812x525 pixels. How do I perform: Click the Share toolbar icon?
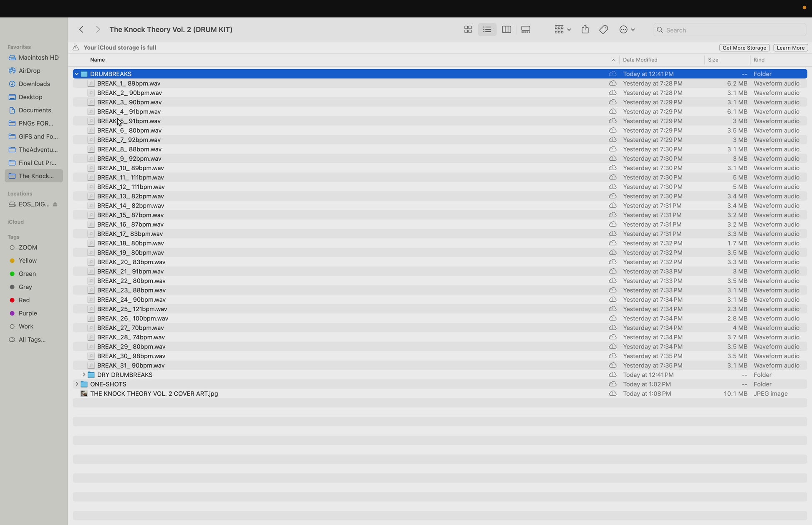[x=585, y=29]
